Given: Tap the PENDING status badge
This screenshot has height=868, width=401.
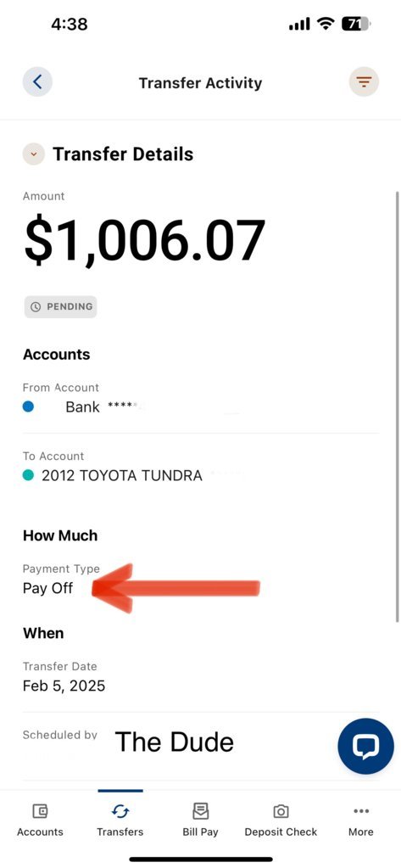Looking at the screenshot, I should tap(60, 306).
